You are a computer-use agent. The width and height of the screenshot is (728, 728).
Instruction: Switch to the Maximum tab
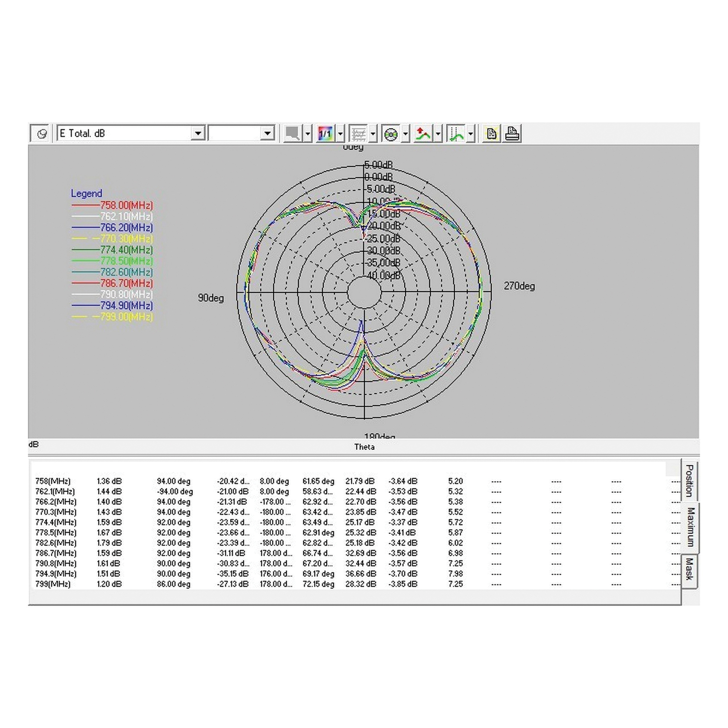690,527
